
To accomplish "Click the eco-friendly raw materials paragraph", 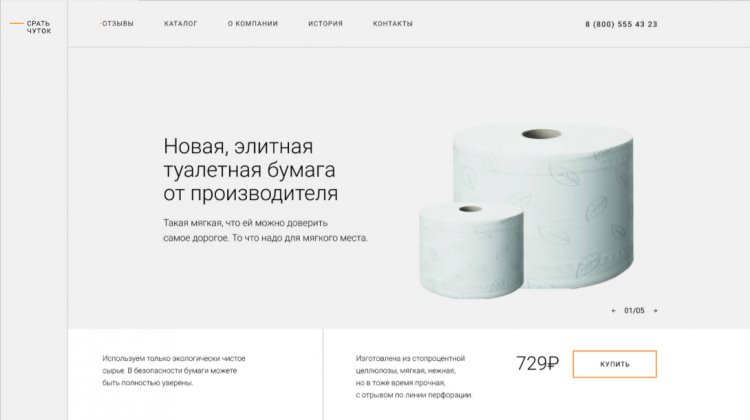I will pos(174,371).
